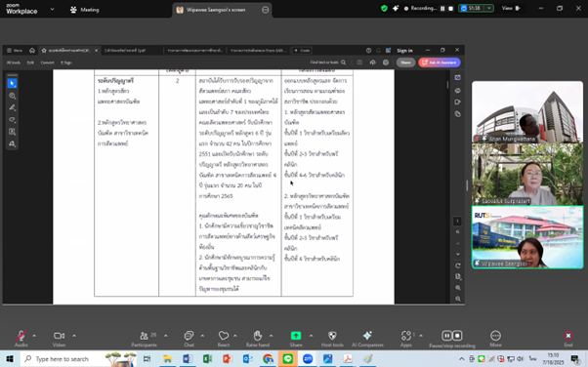Image resolution: width=588 pixels, height=367 pixels.
Task: Zoom in with lower-right magnifier
Action: [457, 288]
